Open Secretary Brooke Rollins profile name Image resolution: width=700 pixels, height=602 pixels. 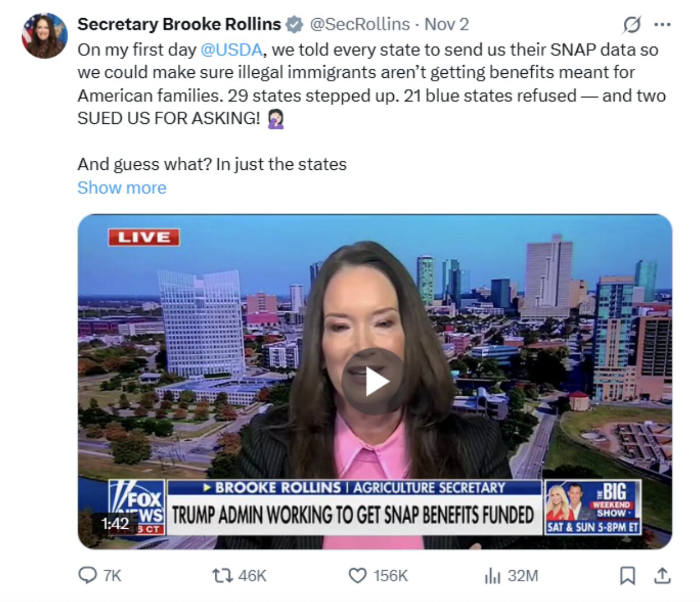[x=179, y=24]
